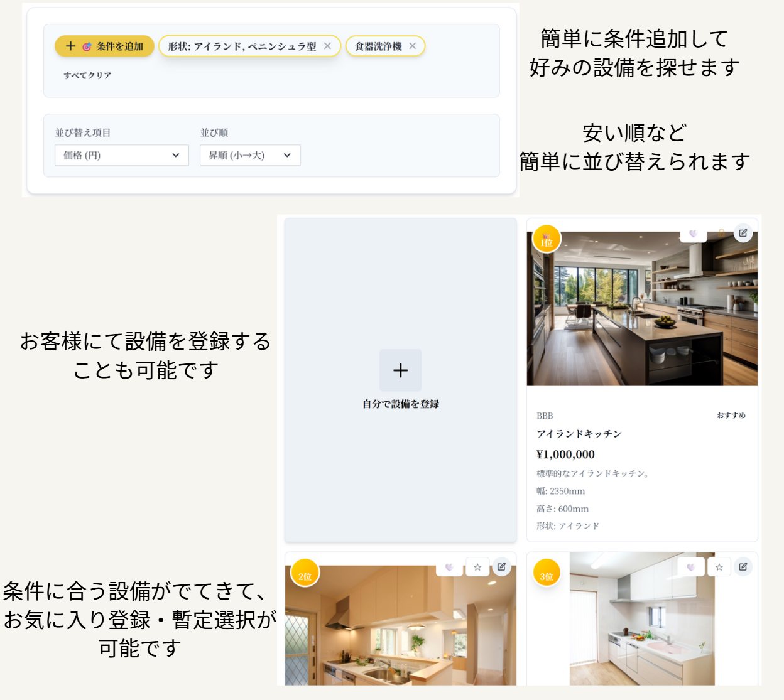Remove the 食器洗浄機 filter chip
Screen dimensions: 784x700
413,46
